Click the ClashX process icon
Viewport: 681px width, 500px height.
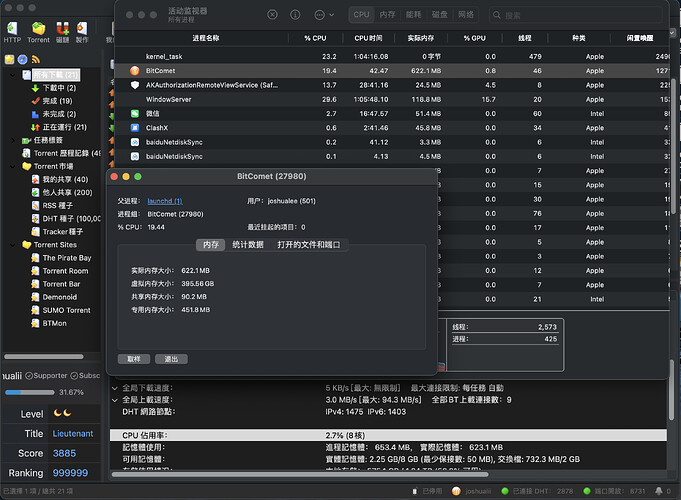[135, 128]
